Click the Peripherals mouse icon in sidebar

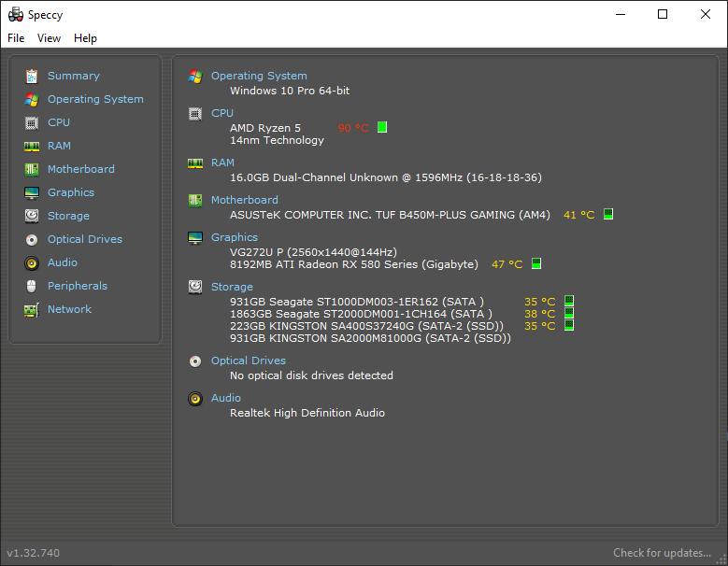pos(32,286)
